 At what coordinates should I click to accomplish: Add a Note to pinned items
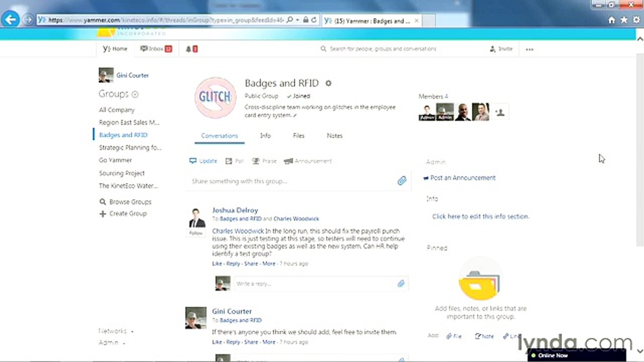coord(485,336)
